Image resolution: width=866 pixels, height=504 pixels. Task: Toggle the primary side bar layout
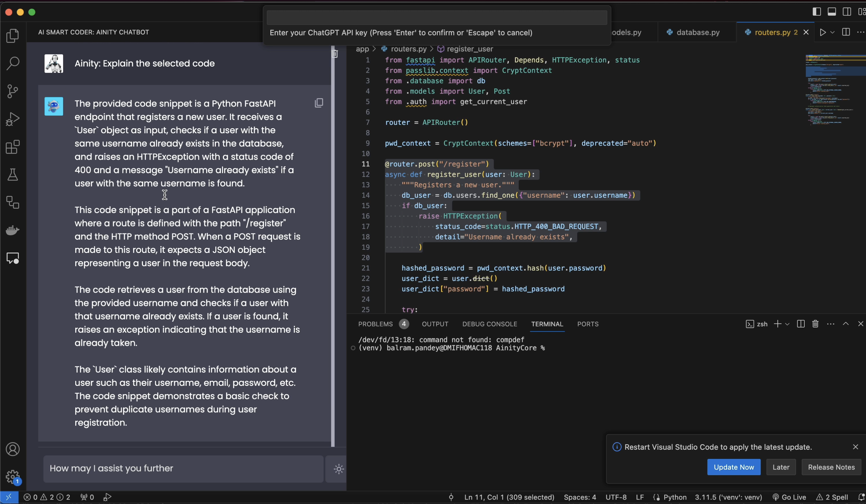[817, 12]
